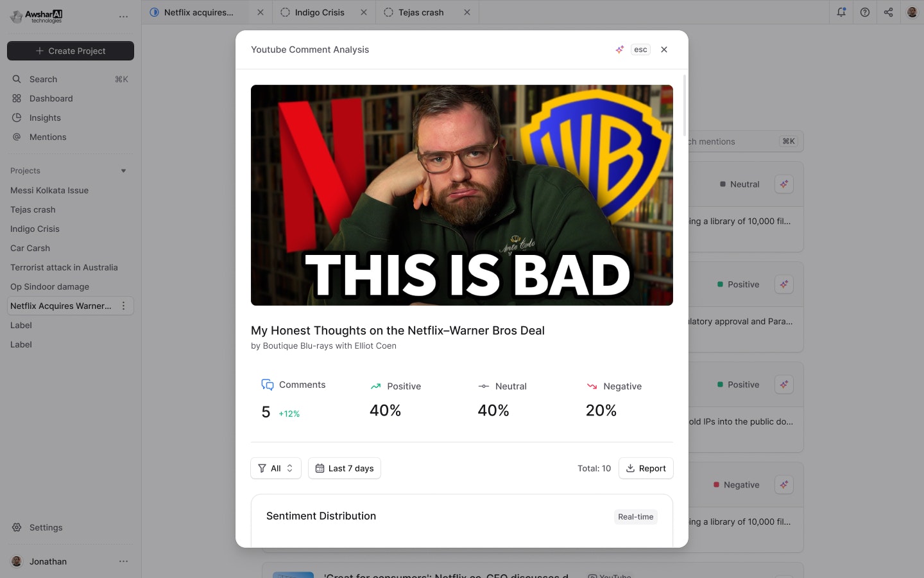Click the AI sparkle button on Neutral mention card

pyautogui.click(x=784, y=184)
